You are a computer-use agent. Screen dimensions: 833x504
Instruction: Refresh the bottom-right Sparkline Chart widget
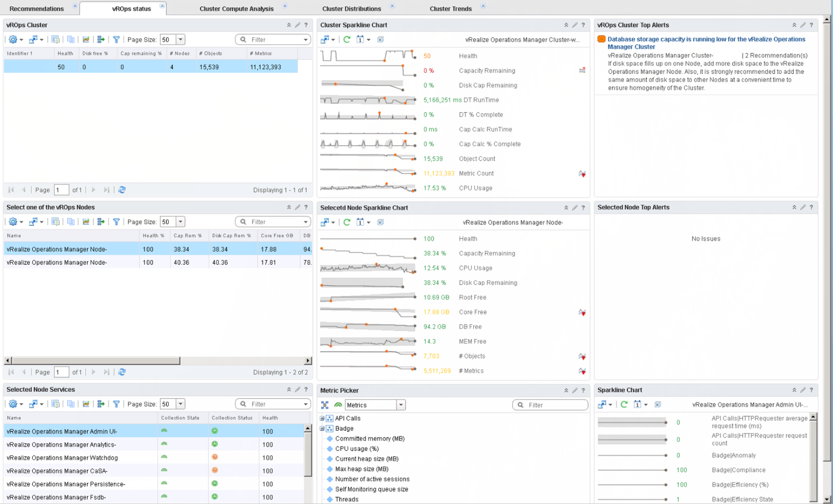tap(624, 404)
